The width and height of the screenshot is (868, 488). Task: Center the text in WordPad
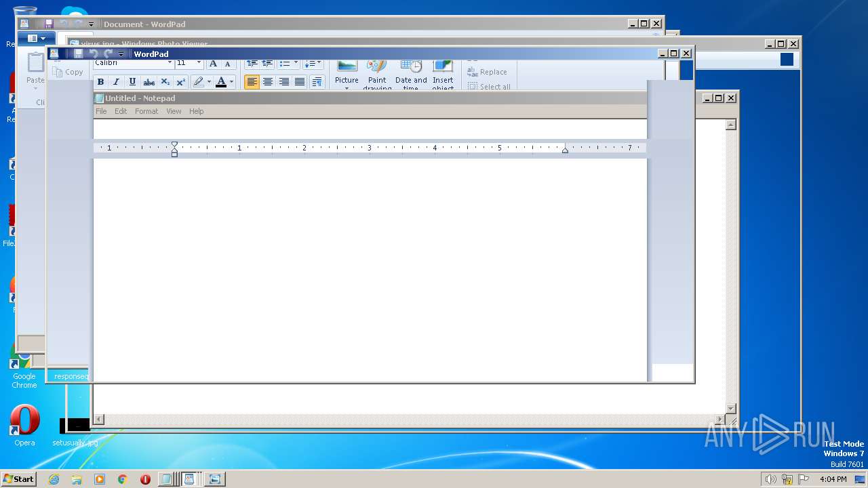coord(268,82)
